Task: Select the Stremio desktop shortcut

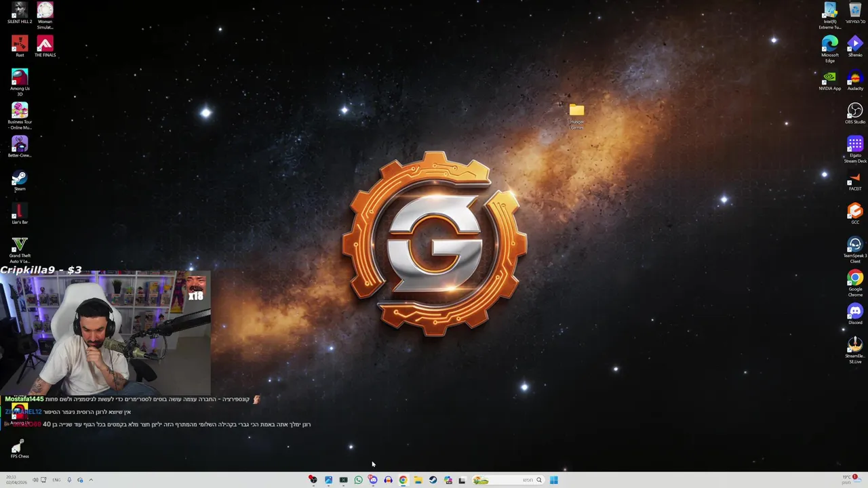Action: coord(855,47)
